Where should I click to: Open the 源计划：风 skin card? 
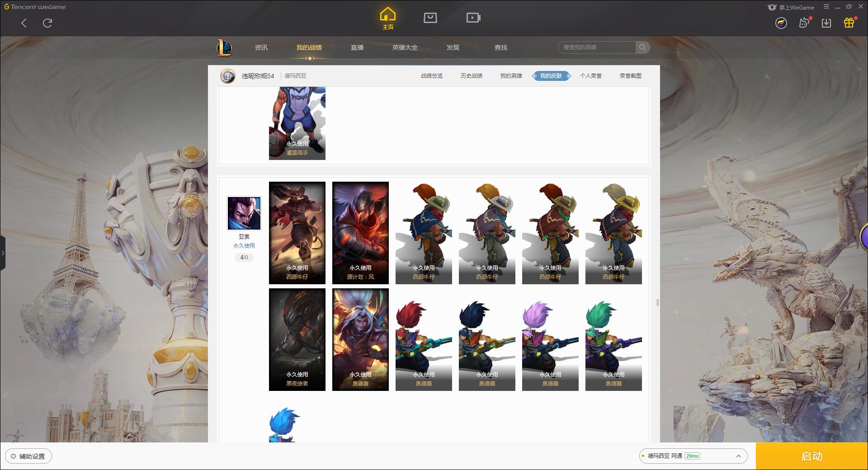point(360,233)
